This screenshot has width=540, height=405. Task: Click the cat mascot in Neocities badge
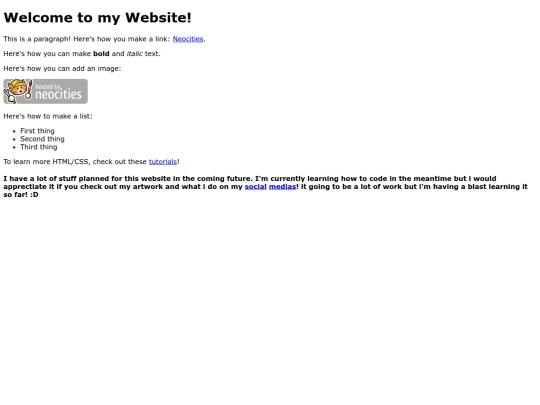click(x=18, y=91)
